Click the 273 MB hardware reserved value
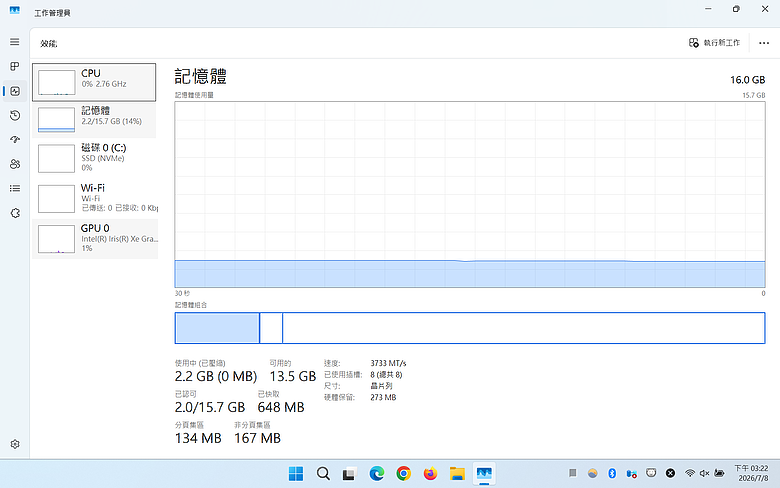780x488 pixels. click(383, 397)
